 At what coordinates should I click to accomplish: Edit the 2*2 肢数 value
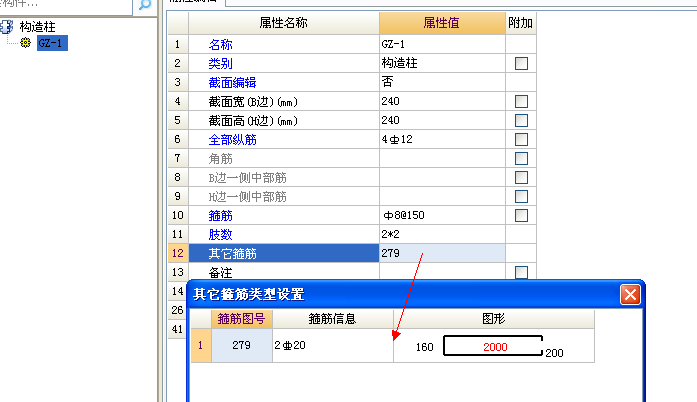(442, 234)
